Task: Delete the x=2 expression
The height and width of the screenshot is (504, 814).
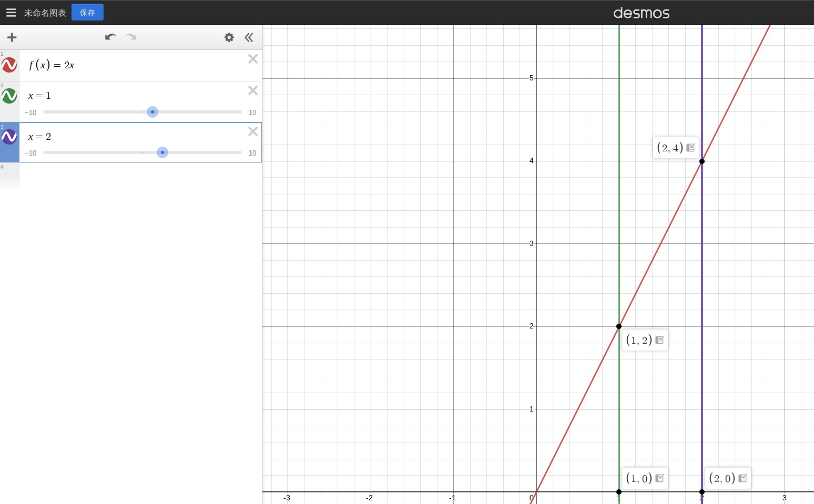Action: (x=253, y=131)
